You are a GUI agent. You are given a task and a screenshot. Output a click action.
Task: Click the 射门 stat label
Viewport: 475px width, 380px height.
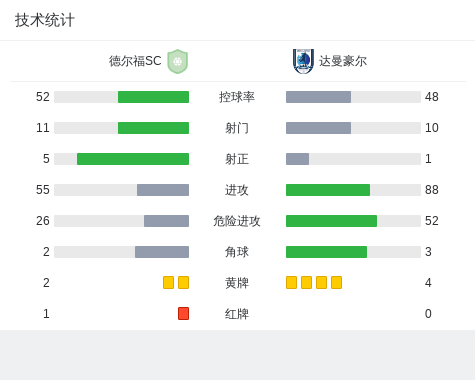pyautogui.click(x=237, y=128)
